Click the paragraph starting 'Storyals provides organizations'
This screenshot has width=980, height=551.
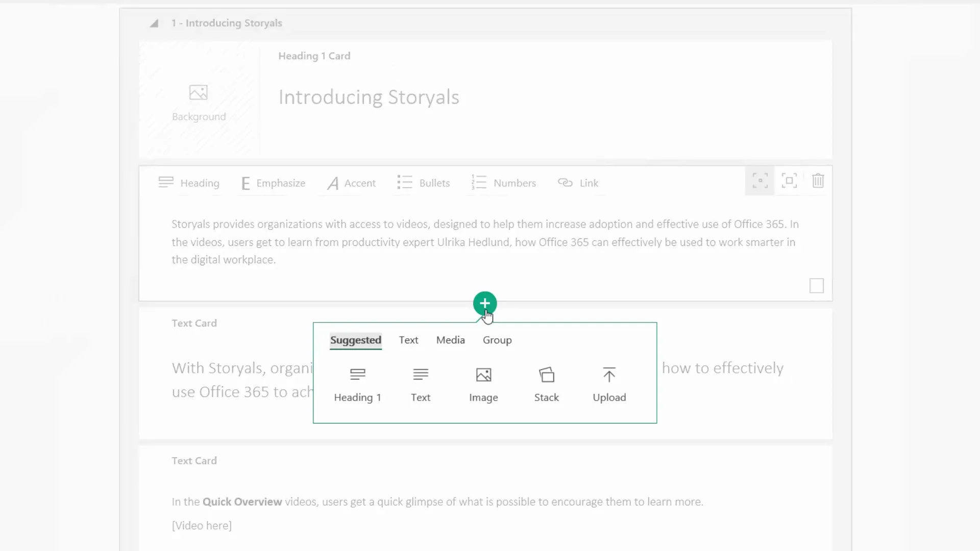tap(485, 242)
